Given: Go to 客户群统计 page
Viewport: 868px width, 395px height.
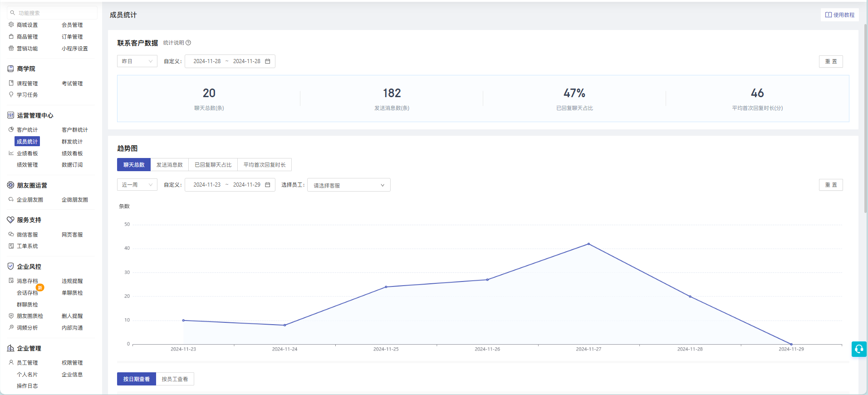Looking at the screenshot, I should point(75,130).
